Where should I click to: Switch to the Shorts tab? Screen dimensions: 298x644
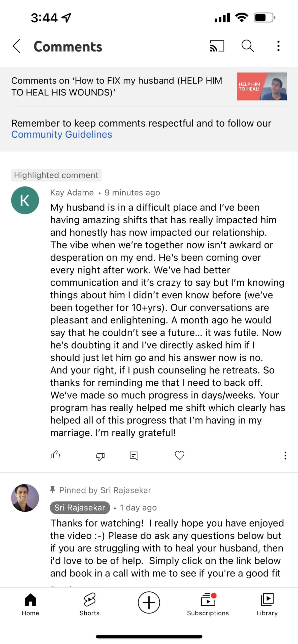[x=89, y=604]
